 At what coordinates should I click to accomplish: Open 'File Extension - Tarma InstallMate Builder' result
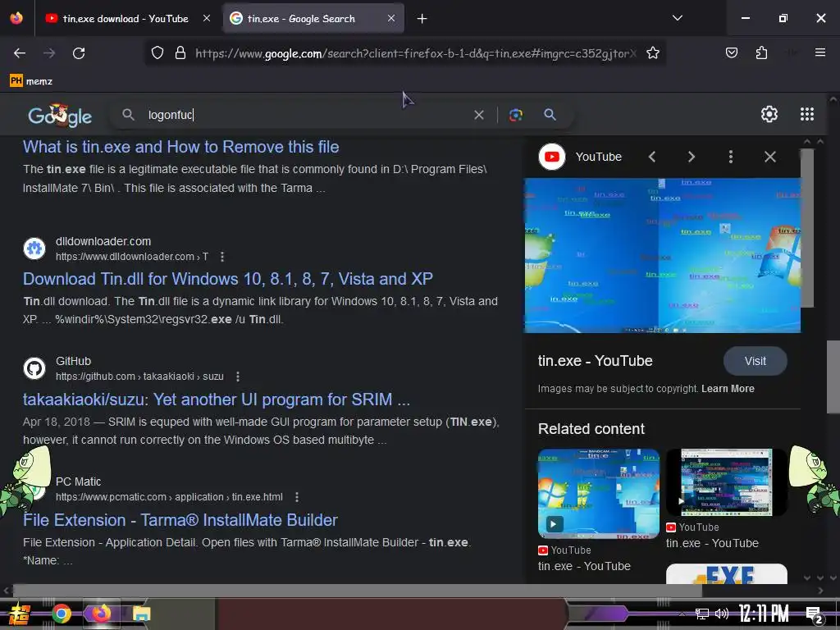point(180,520)
